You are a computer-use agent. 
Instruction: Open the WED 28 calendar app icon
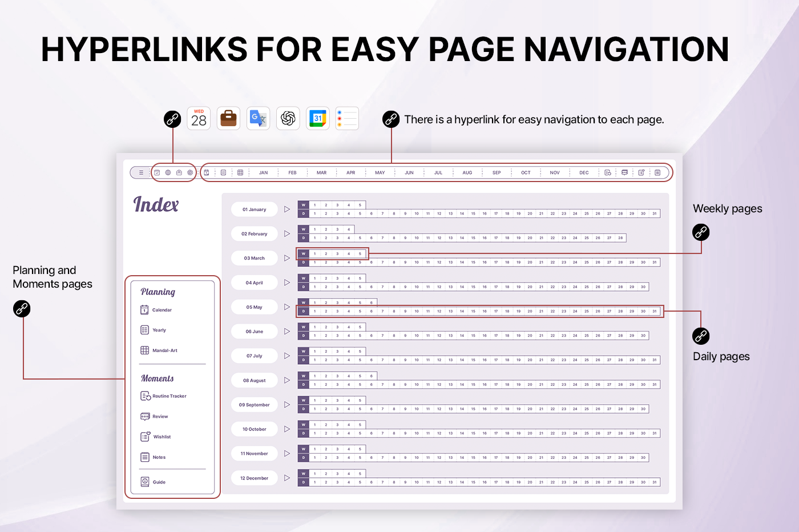coord(199,119)
